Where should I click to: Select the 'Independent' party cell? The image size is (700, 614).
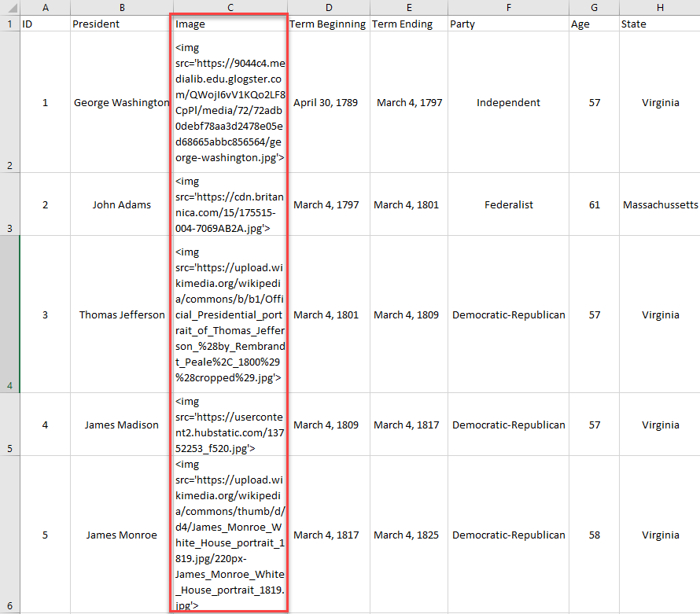pyautogui.click(x=508, y=102)
